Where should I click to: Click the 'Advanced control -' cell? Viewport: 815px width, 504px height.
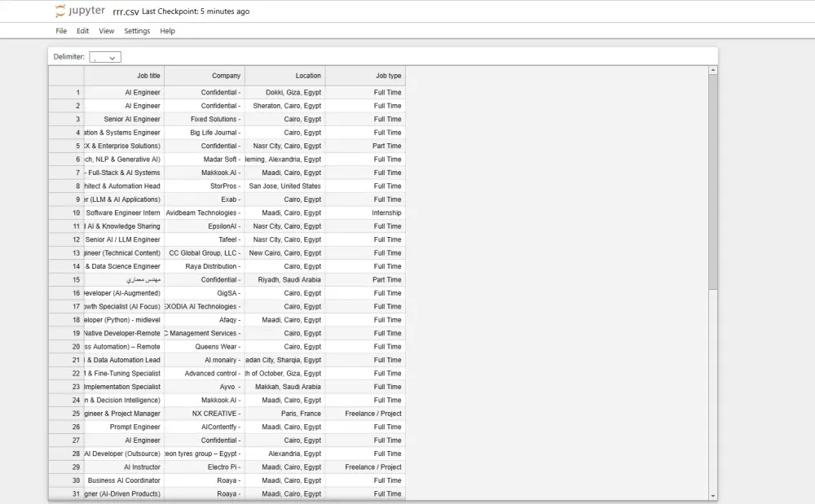(x=205, y=374)
